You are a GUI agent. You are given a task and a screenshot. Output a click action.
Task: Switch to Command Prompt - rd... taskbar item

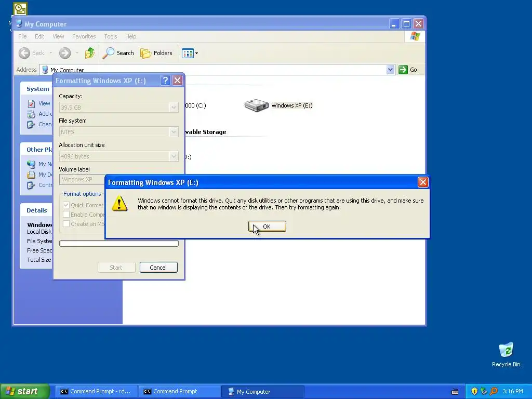[x=96, y=392]
